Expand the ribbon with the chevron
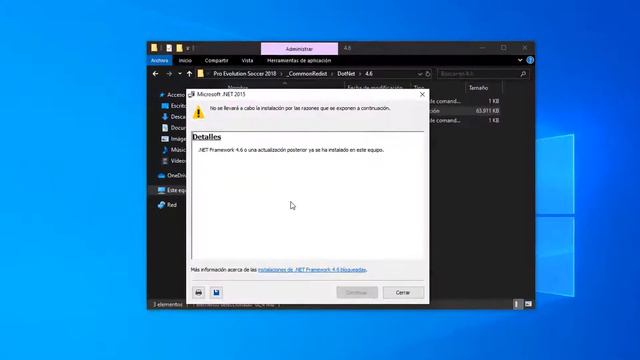 pos(520,60)
